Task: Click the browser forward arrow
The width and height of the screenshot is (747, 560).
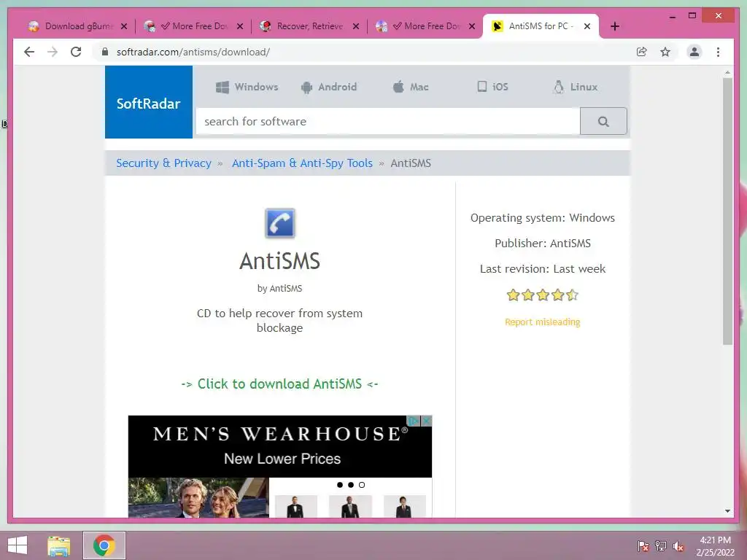Action: (x=53, y=52)
